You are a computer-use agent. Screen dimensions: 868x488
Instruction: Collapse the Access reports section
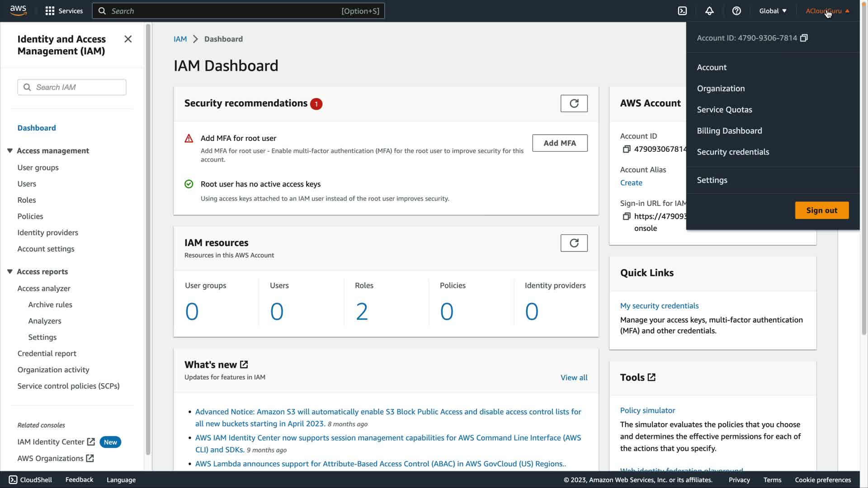tap(9, 272)
